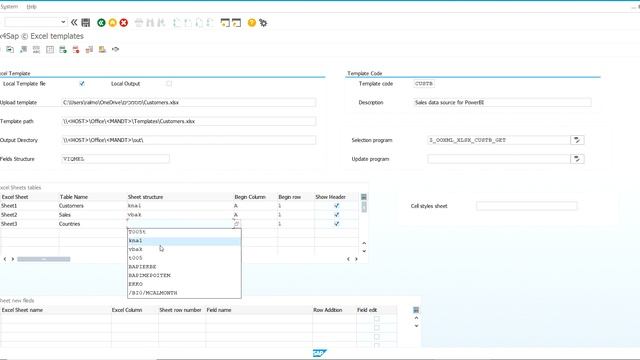Screen dimensions: 640x360
Task: Check Field edit box in second row
Action: pos(377,328)
